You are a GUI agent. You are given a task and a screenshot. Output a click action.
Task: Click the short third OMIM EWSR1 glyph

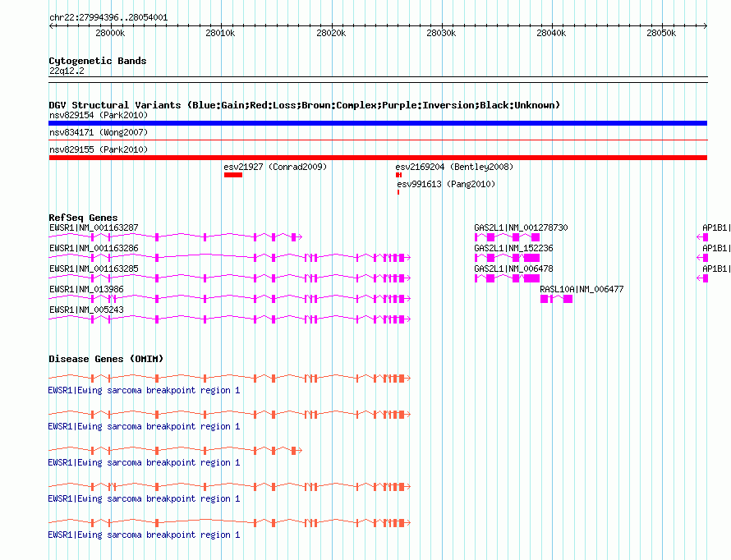[x=175, y=451]
